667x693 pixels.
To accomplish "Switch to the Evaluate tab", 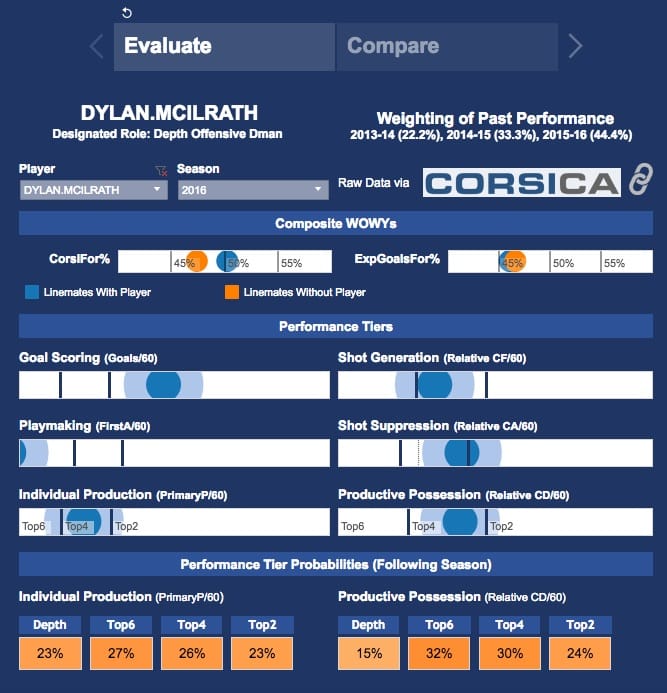I will 224,46.
